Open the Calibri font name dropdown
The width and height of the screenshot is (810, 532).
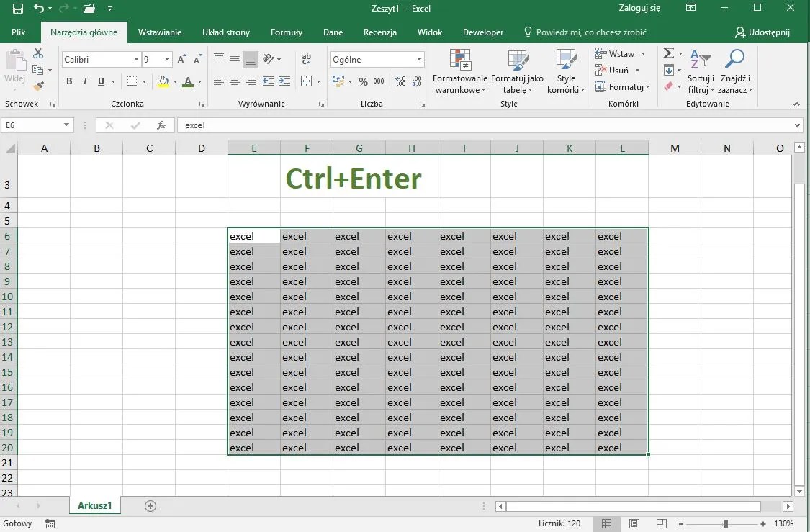coord(136,60)
